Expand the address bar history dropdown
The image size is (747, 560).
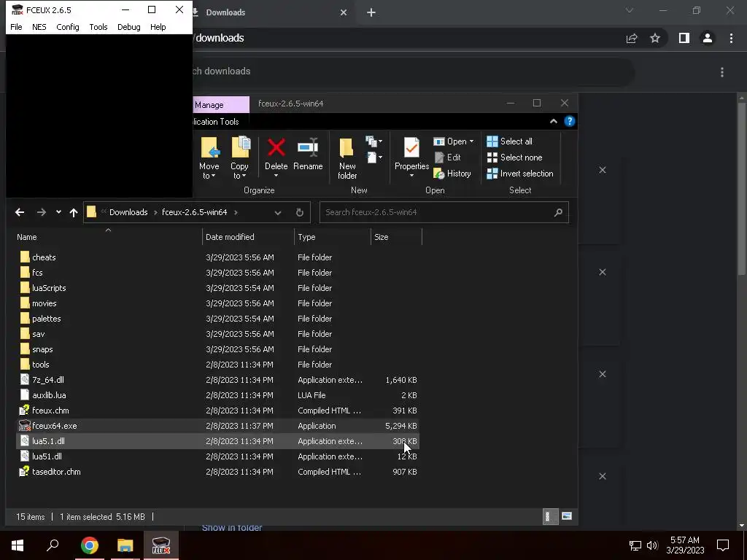point(278,212)
